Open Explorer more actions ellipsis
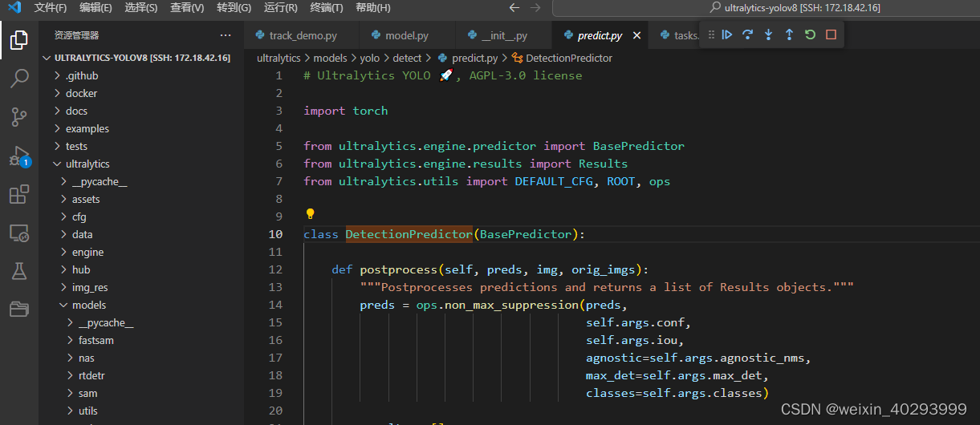Screen dimensions: 980x425 226,35
